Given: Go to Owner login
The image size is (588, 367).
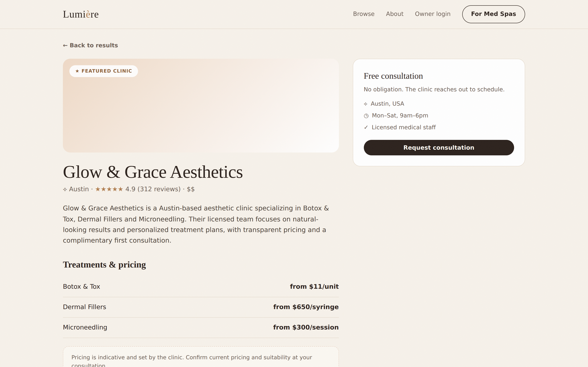Looking at the screenshot, I should tap(432, 14).
